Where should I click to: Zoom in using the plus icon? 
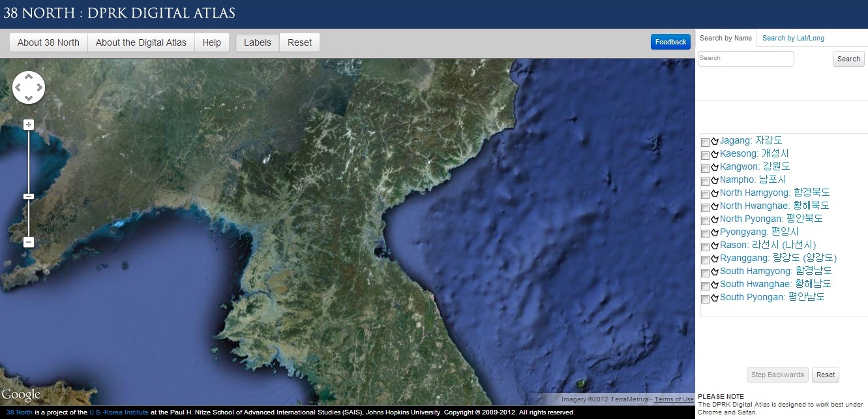tap(28, 124)
